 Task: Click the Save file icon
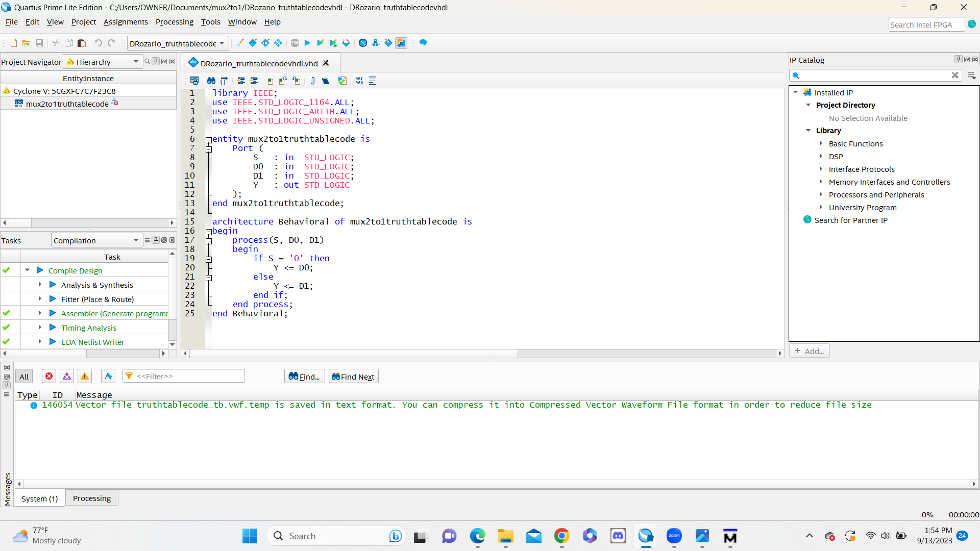(39, 43)
